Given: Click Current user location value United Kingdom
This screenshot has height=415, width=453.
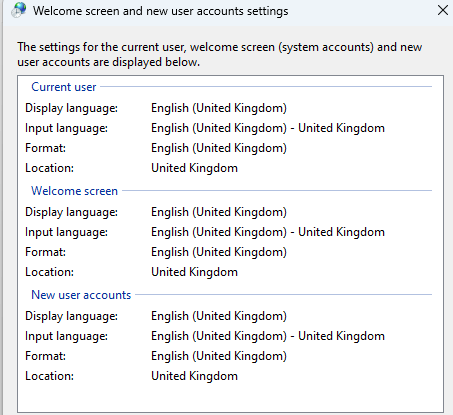Looking at the screenshot, I should click(194, 168).
